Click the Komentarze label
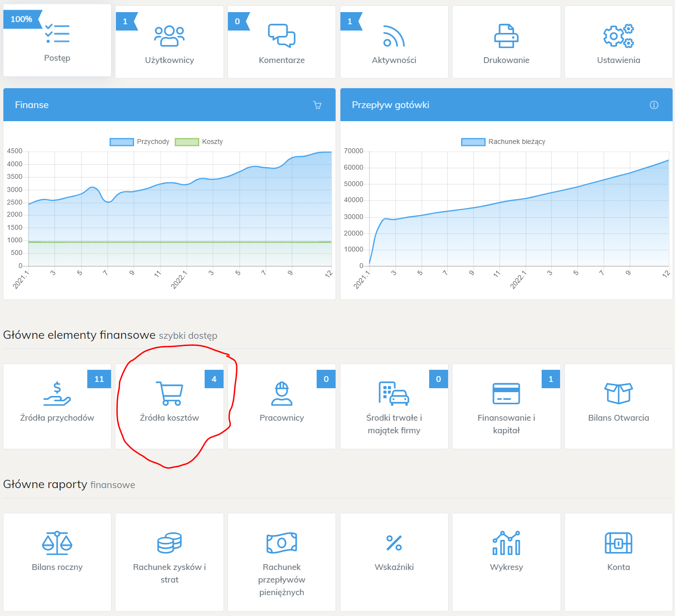Image resolution: width=675 pixels, height=616 pixels. (x=282, y=60)
